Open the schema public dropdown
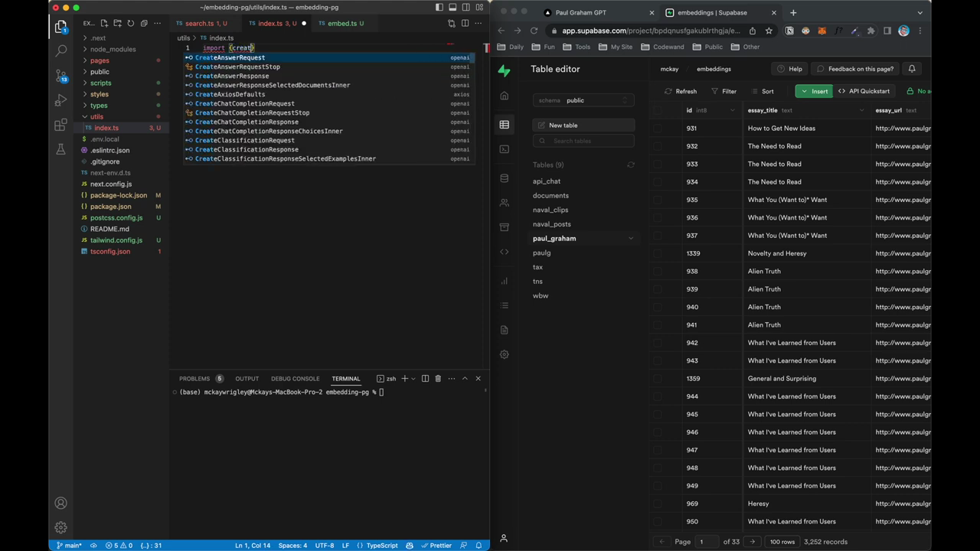The height and width of the screenshot is (551, 980). point(583,100)
